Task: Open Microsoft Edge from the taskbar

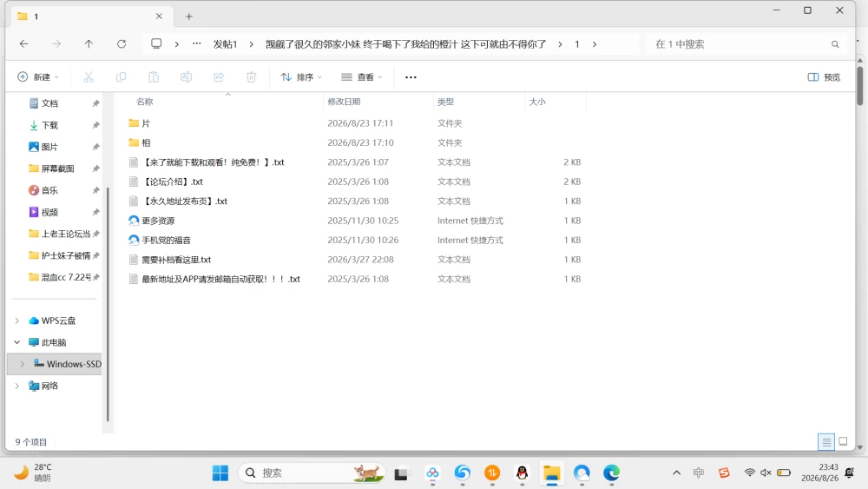Action: [612, 473]
